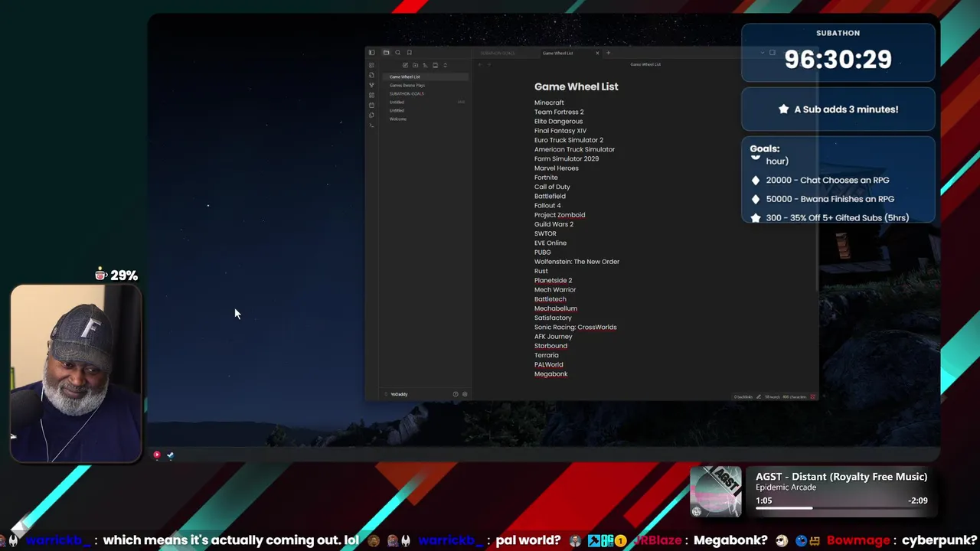
Task: Navigate forward arrow in note header
Action: pos(489,64)
